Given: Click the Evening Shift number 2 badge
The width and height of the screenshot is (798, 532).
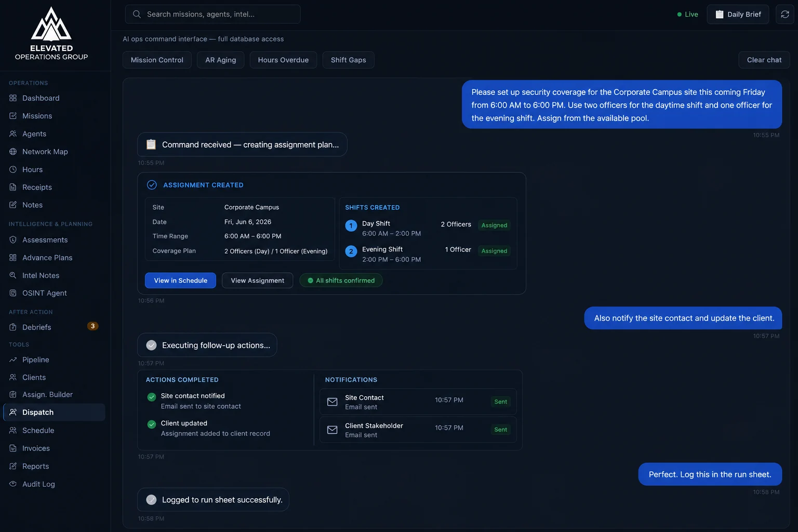Looking at the screenshot, I should [351, 251].
